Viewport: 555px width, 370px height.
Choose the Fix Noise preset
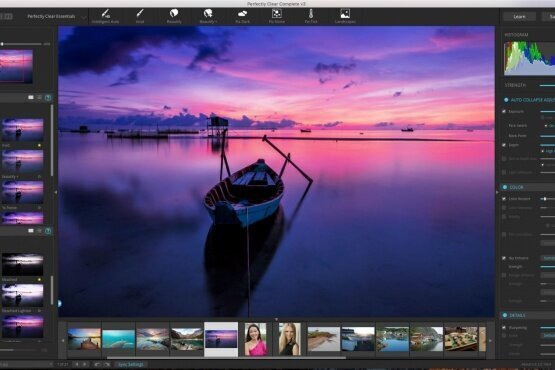tap(276, 13)
